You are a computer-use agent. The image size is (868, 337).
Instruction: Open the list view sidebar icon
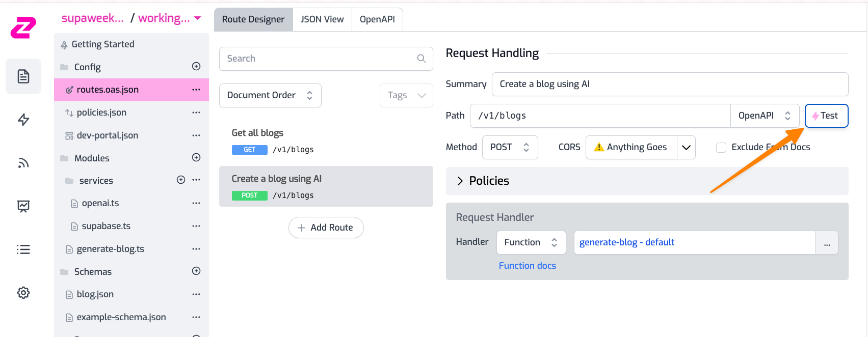(23, 249)
